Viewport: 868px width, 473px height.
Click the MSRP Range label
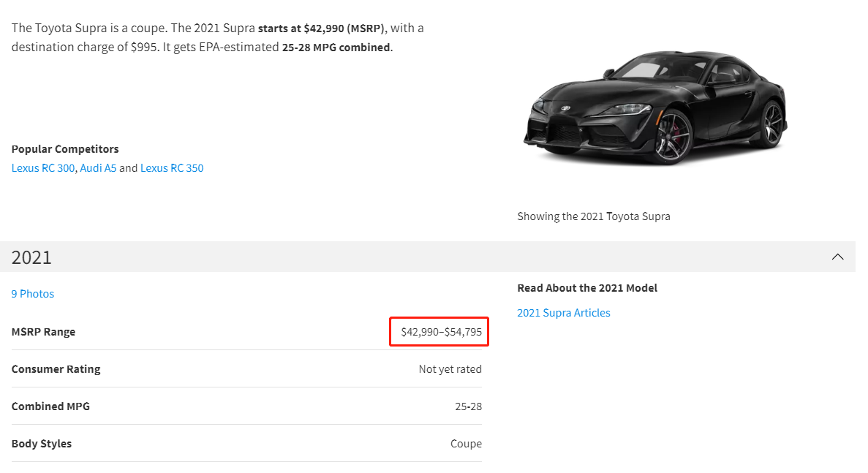pos(43,332)
